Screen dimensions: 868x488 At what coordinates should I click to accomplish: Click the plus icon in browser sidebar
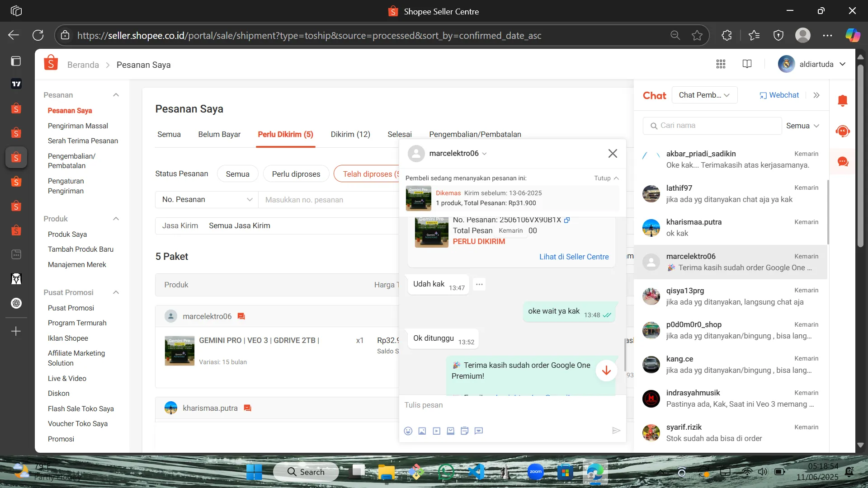point(16,331)
